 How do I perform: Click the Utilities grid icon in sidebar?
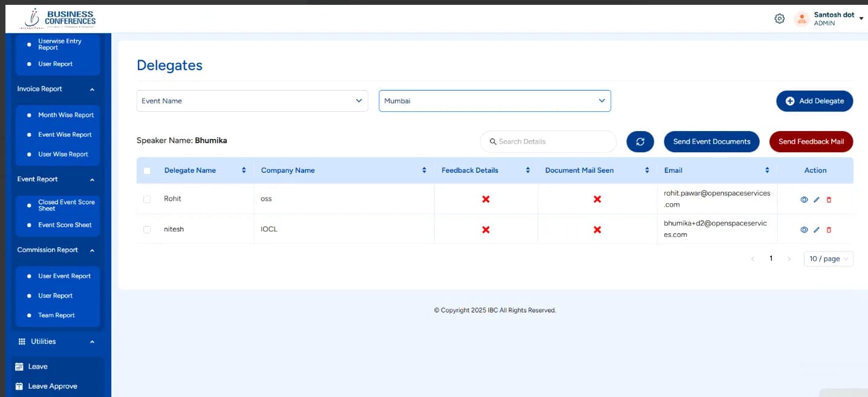coord(22,341)
